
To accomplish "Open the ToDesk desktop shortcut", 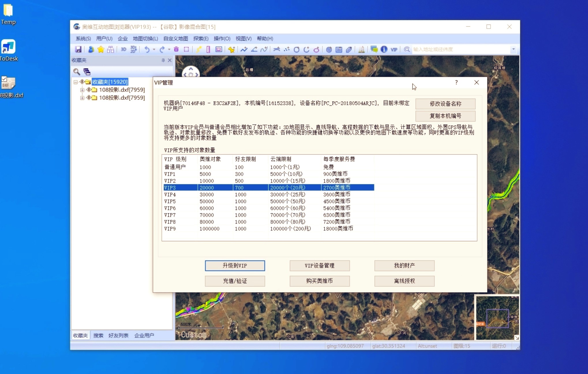I will (x=9, y=51).
